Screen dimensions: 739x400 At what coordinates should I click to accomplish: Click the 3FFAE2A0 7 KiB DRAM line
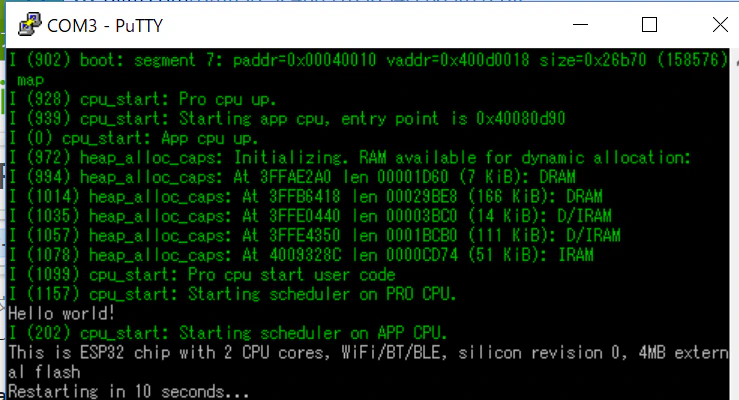click(292, 177)
